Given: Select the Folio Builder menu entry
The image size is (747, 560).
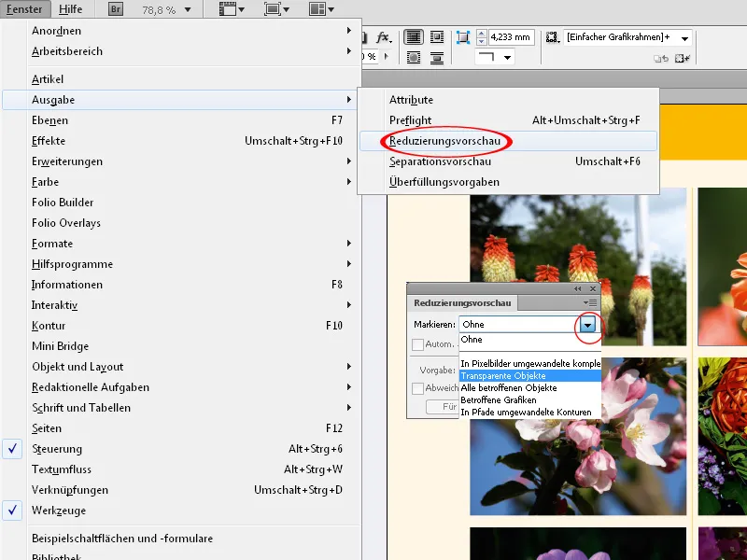Looking at the screenshot, I should coord(181,202).
